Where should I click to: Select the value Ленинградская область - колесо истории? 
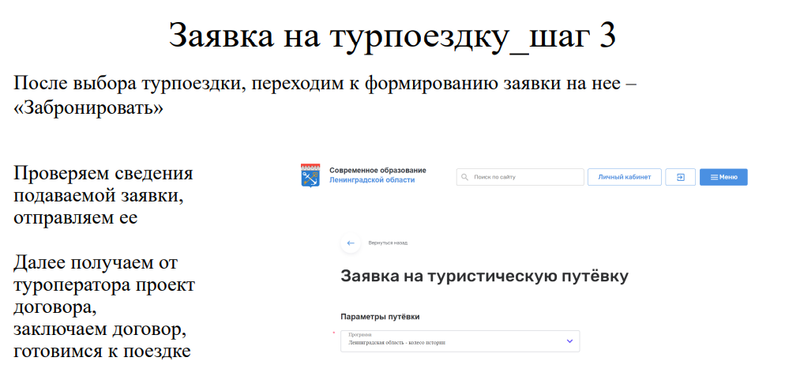(397, 343)
